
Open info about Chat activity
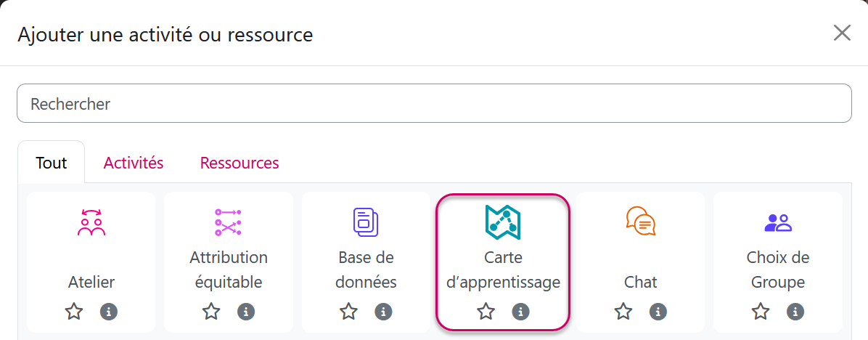pyautogui.click(x=658, y=312)
